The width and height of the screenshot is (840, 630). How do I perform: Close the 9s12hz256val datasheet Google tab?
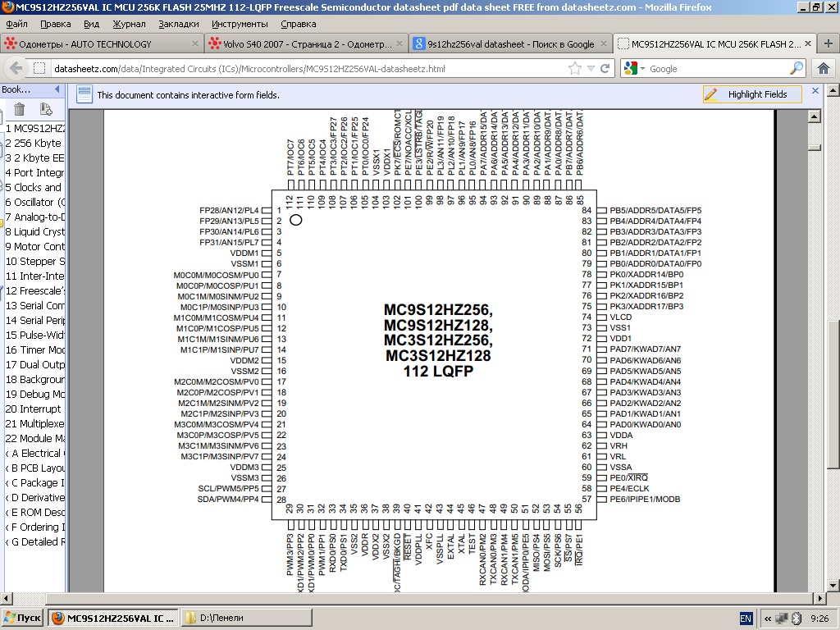604,44
